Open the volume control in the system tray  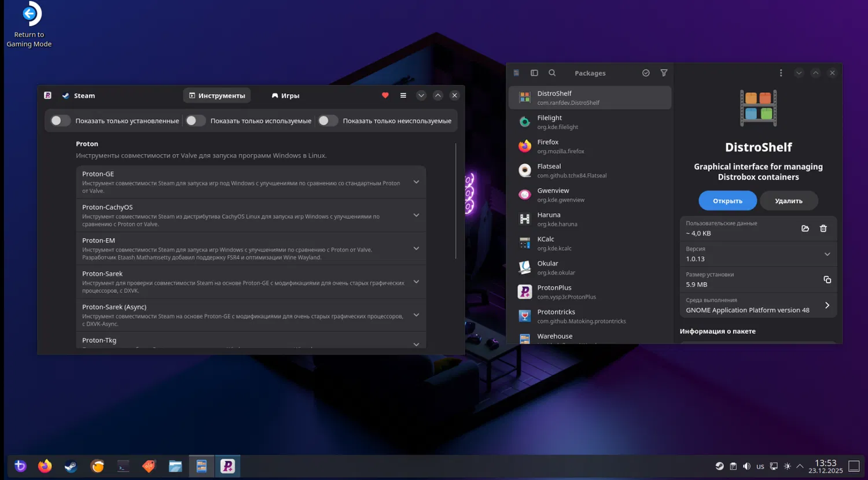pyautogui.click(x=746, y=466)
